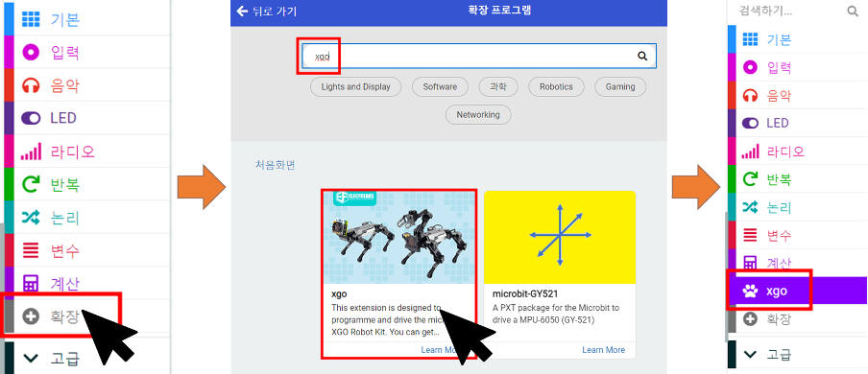The image size is (868, 374).
Task: Open 변수 category in right toolbox
Action: coord(797,235)
